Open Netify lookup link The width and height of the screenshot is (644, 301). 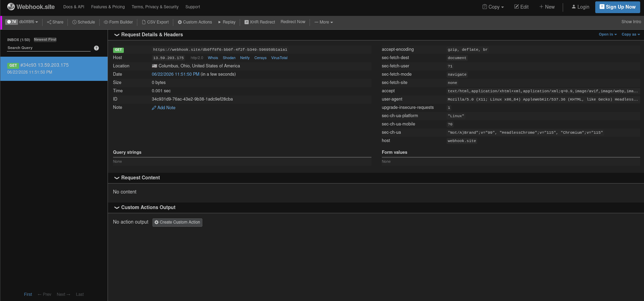[245, 58]
